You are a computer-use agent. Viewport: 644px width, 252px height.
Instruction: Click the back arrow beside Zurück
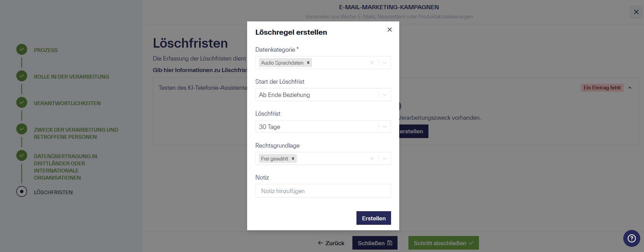(x=319, y=243)
